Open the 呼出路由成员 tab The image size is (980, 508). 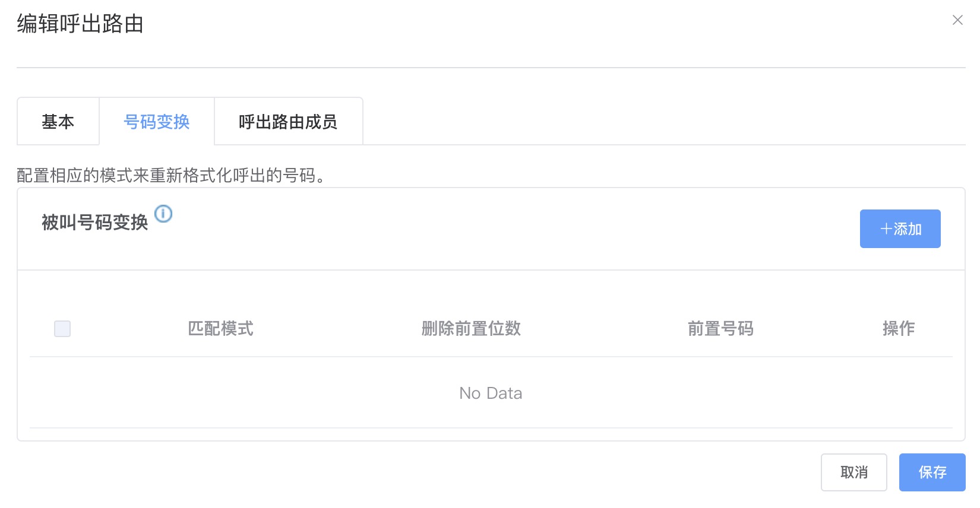click(288, 121)
